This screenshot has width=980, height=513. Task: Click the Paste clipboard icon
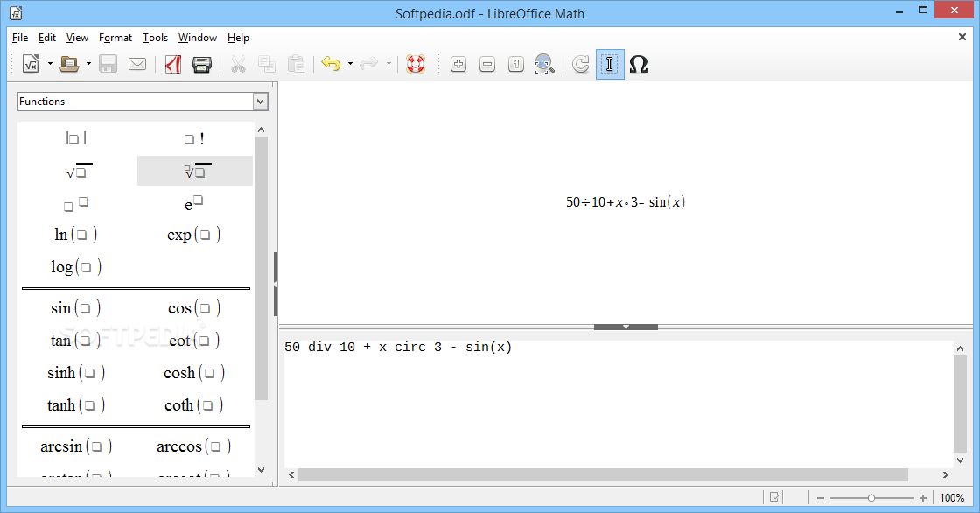[296, 64]
